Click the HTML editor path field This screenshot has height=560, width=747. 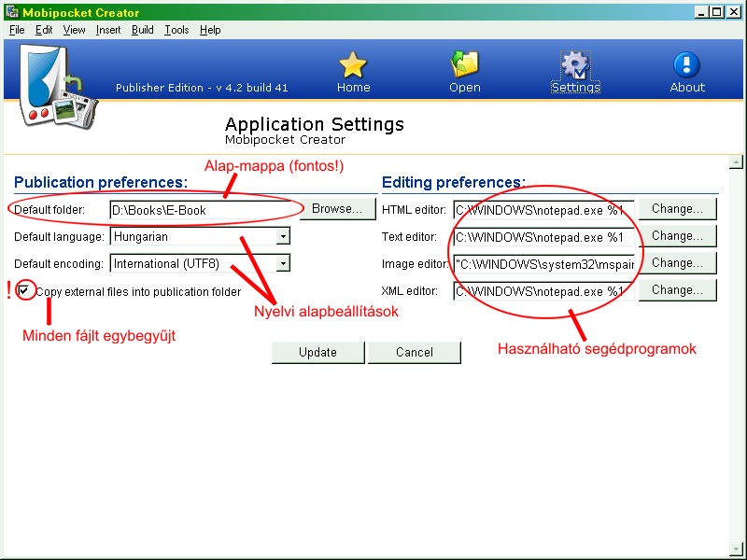click(x=544, y=210)
